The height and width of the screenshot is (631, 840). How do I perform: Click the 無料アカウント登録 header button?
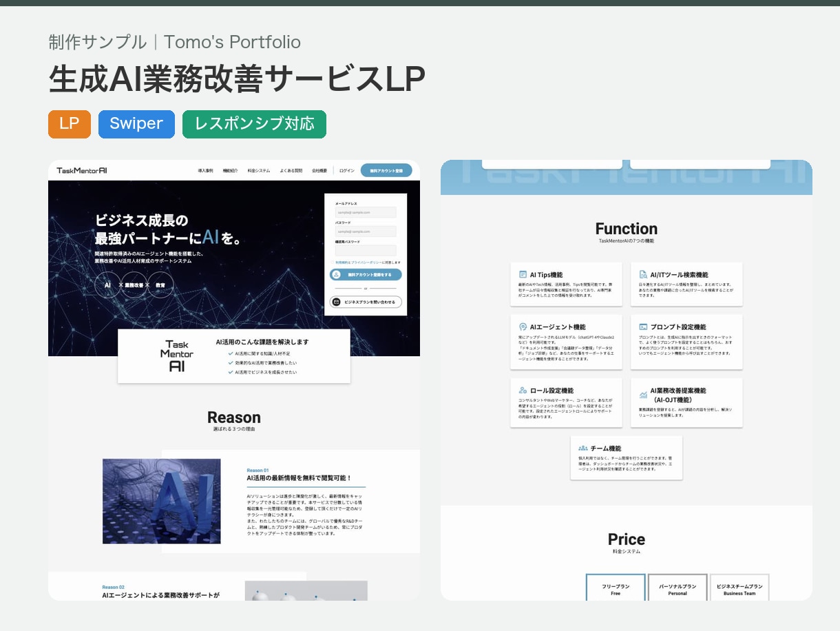pos(386,170)
